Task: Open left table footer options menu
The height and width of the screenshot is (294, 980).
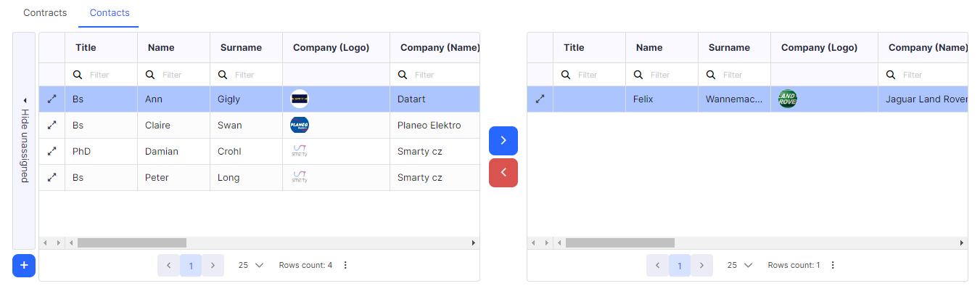Action: [x=345, y=266]
